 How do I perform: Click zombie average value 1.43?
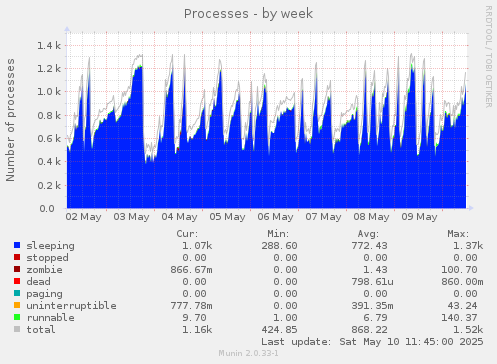pos(375,270)
